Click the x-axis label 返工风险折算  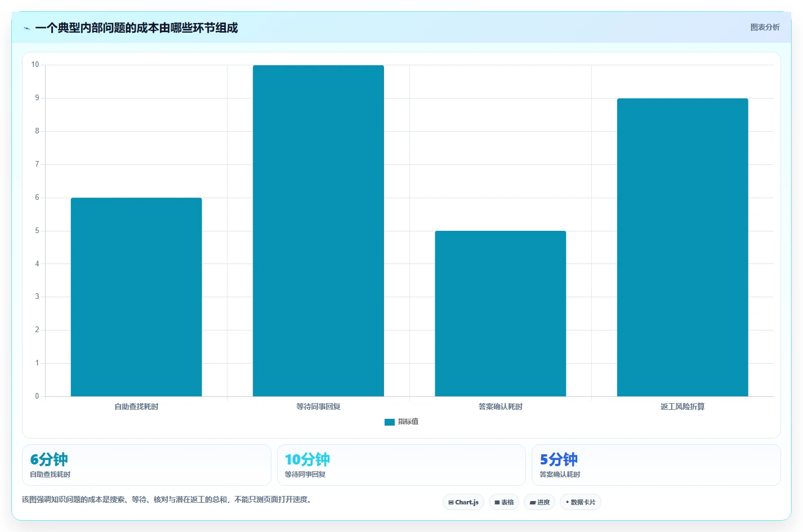[682, 406]
